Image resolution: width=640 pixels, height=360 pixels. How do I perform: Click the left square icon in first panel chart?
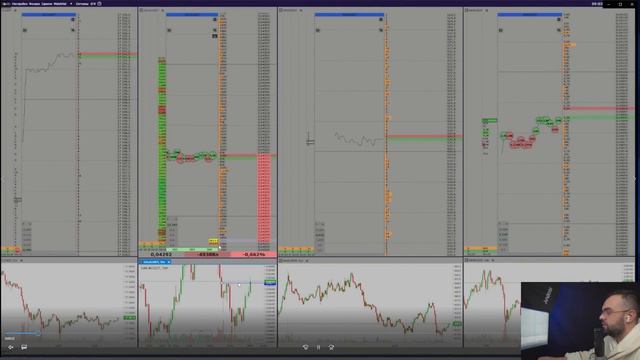tap(25, 30)
